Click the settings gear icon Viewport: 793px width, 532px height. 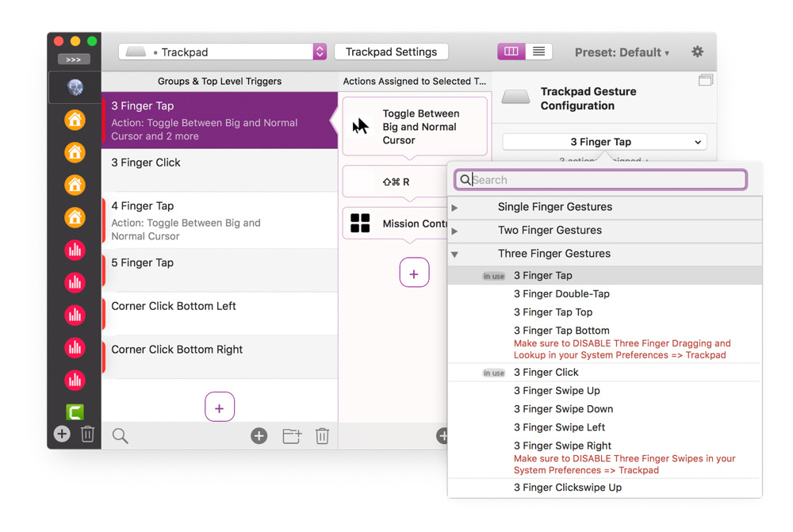click(697, 52)
